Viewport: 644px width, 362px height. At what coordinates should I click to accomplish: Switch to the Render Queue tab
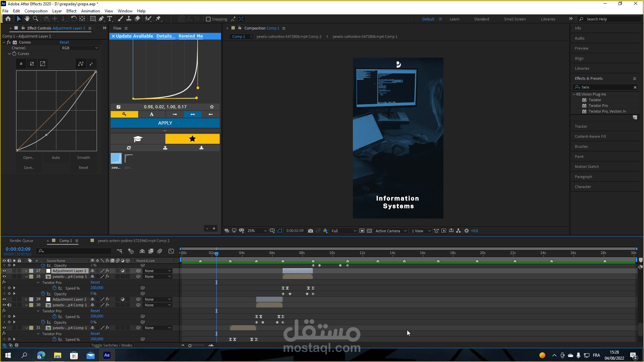(x=21, y=241)
